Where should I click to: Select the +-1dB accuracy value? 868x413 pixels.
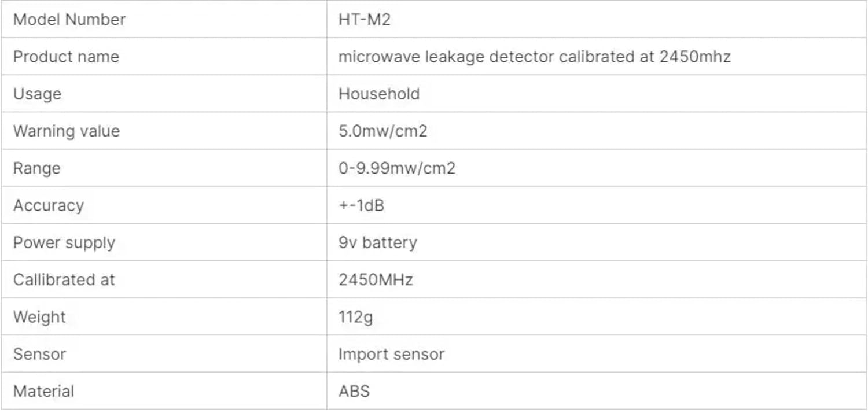coord(361,205)
